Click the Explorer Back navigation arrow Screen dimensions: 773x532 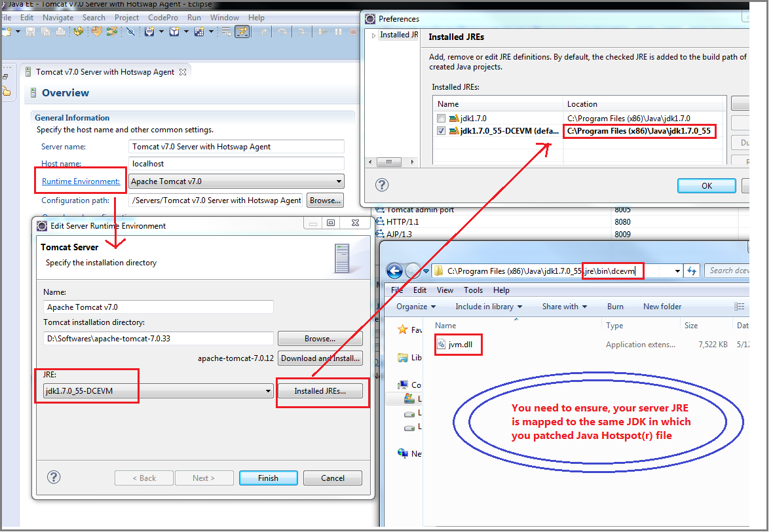click(395, 271)
